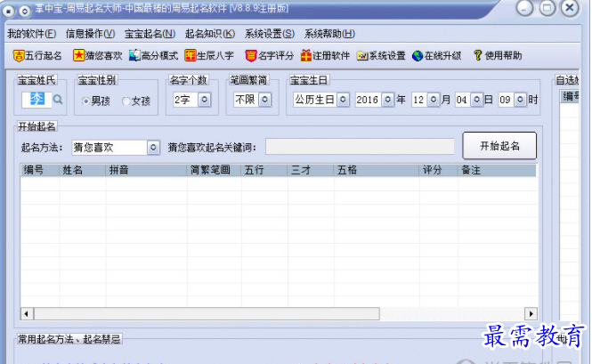Open the 五行起名 toolbar tool

(x=37, y=56)
